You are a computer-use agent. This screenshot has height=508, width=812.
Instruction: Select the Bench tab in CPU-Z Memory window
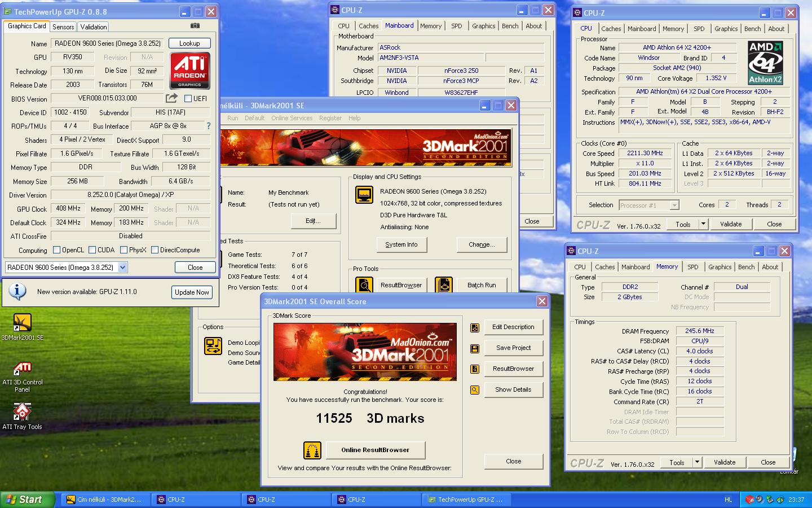coord(746,267)
